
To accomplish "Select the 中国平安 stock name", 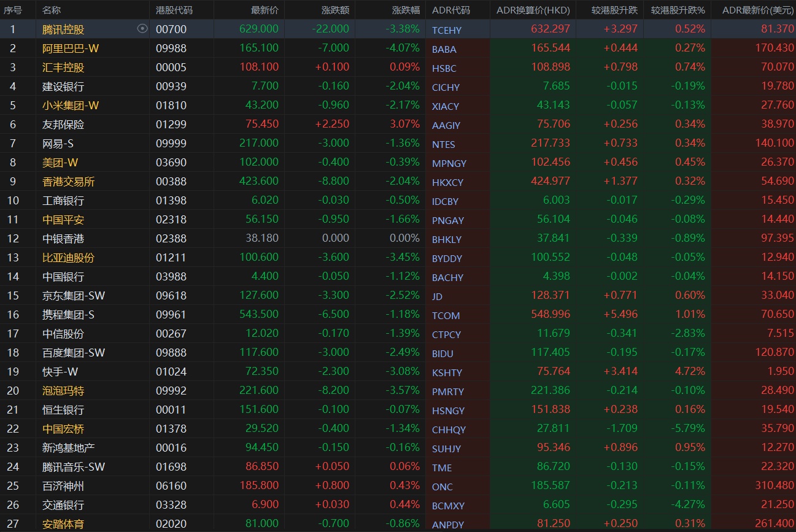I will 63,219.
